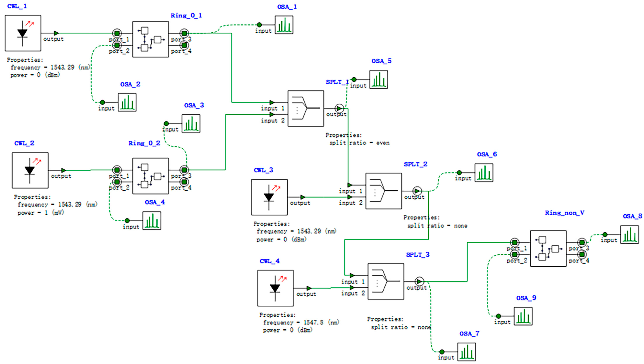The image size is (644, 364).
Task: Click the CWL_4 label
Action: tap(270, 261)
